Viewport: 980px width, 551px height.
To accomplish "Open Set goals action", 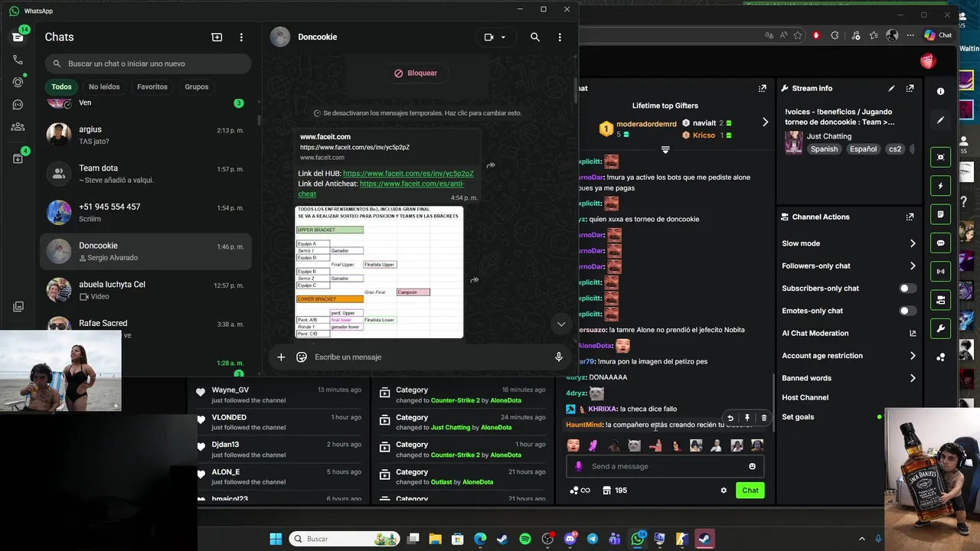I will pyautogui.click(x=798, y=417).
